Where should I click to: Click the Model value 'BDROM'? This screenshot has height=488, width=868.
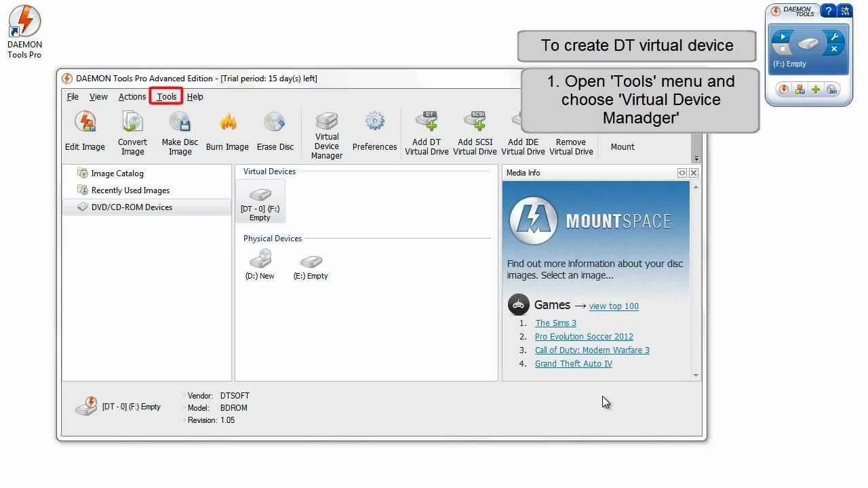(233, 408)
